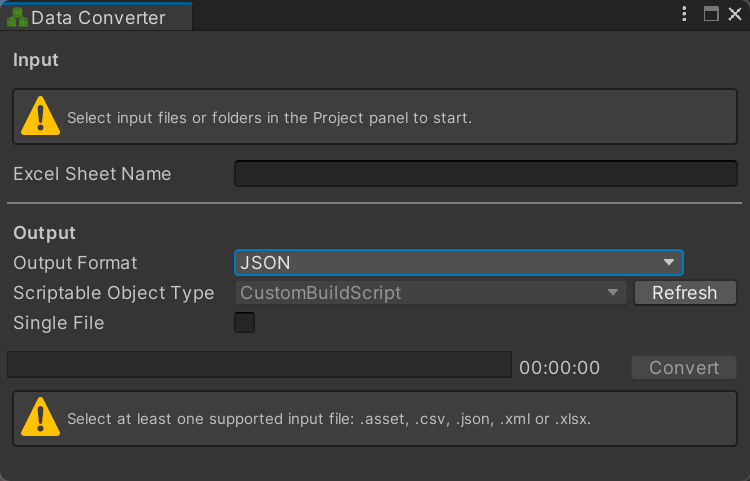Click the Excel Sheet Name label
The height and width of the screenshot is (481, 750).
click(x=92, y=174)
